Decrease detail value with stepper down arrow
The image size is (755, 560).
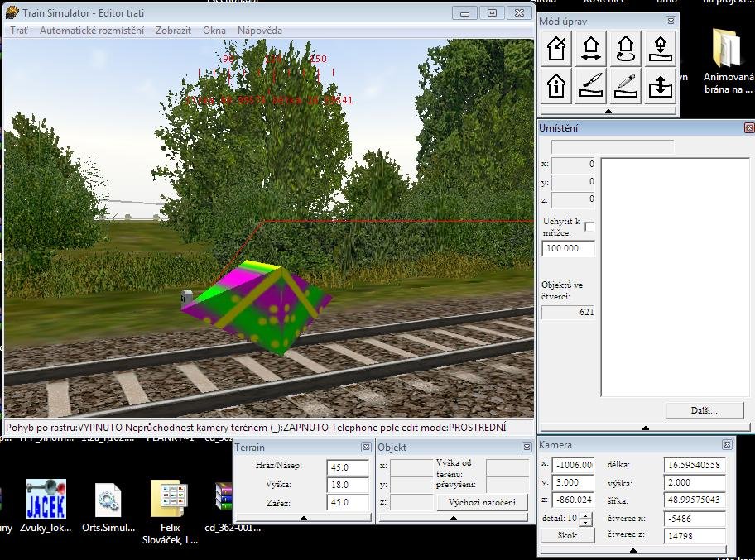pos(586,523)
